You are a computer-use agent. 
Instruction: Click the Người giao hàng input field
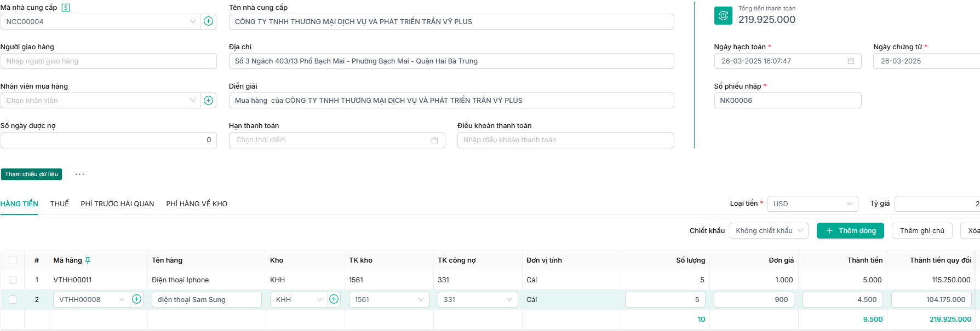point(108,61)
